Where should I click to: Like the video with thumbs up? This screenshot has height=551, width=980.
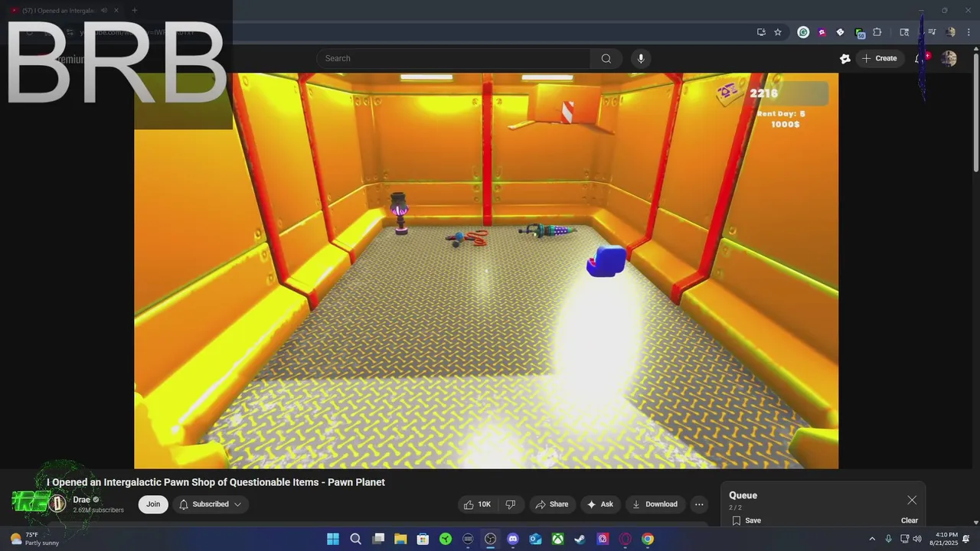[478, 504]
